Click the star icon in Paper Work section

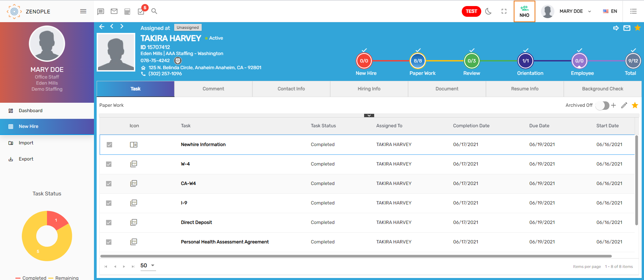635,105
